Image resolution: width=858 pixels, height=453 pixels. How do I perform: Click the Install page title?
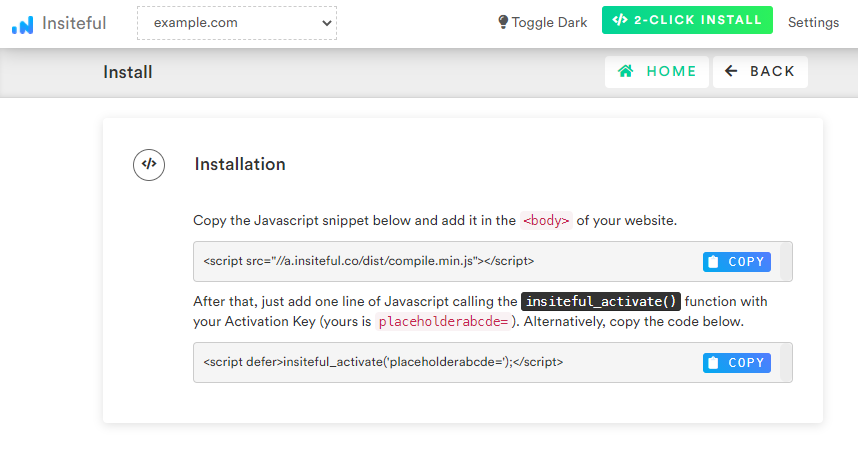point(127,72)
